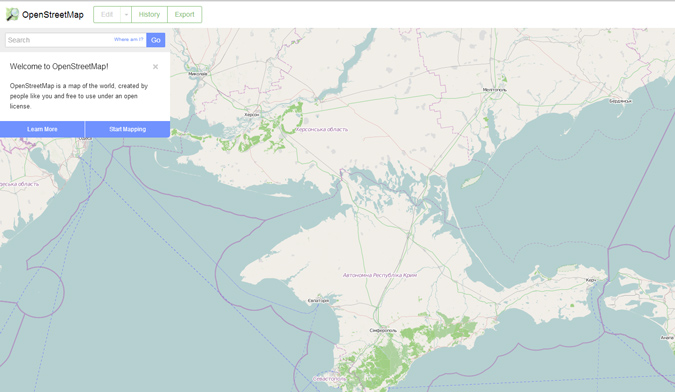Click the Автономна Республіка Крим region label
The width and height of the screenshot is (675, 392).
pos(380,275)
